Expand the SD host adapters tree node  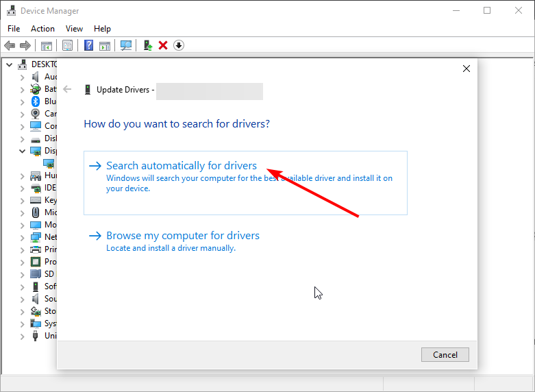[22, 275]
